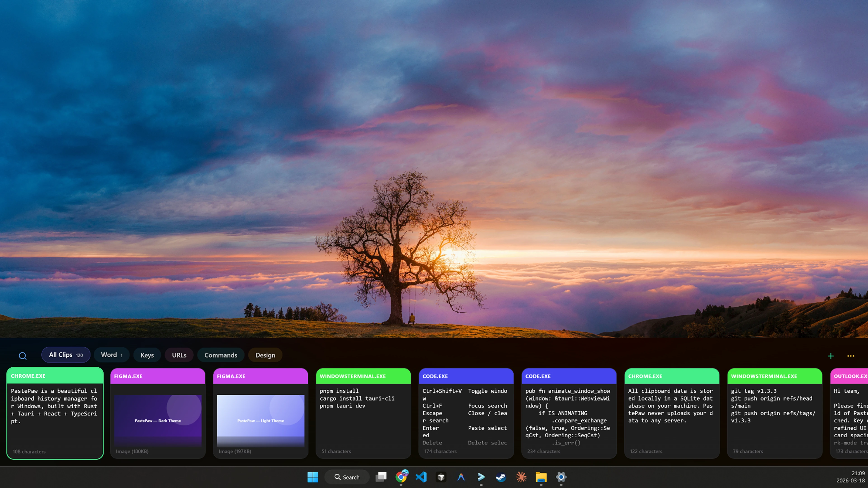868x488 pixels.
Task: Switch to the Commands folder tab
Action: (x=221, y=355)
